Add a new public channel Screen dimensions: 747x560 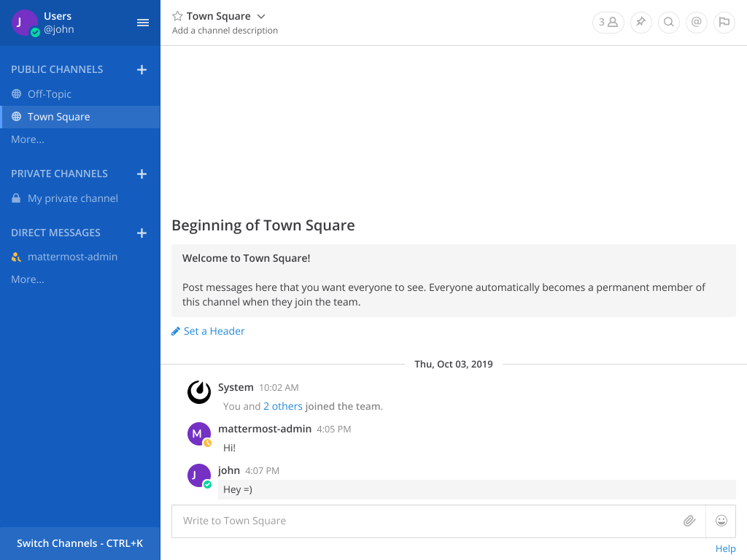142,69
